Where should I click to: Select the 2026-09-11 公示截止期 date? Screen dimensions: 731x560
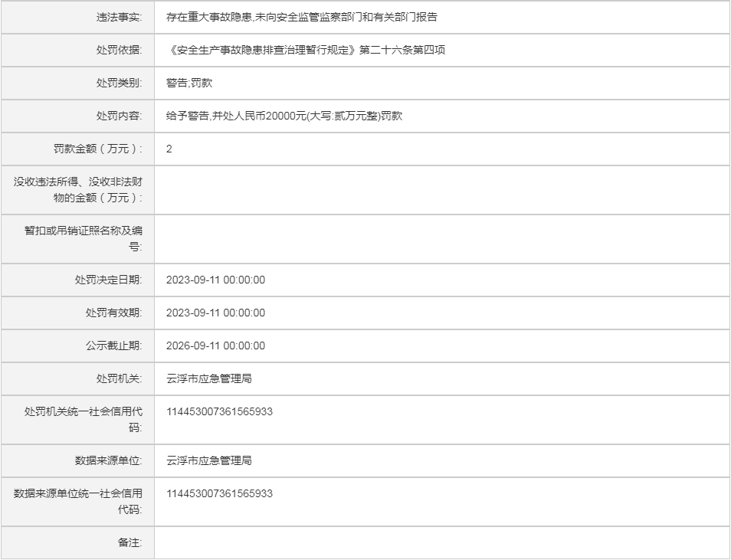click(x=215, y=345)
